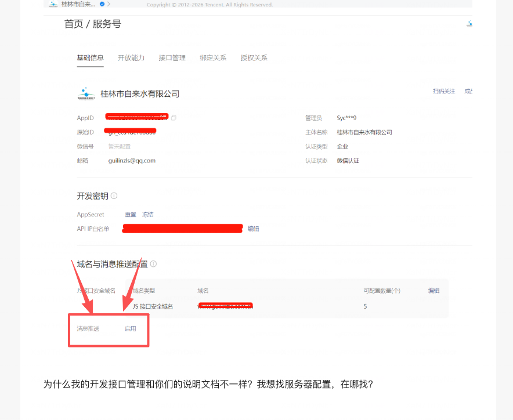Click the 可配置数量(个) column header
The width and height of the screenshot is (513, 420).
coord(382,291)
